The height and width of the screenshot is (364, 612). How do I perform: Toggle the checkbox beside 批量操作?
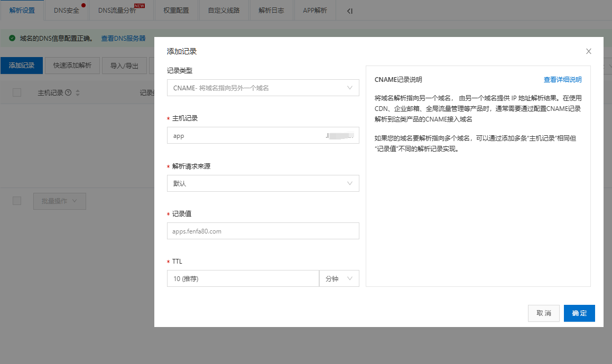pos(17,201)
